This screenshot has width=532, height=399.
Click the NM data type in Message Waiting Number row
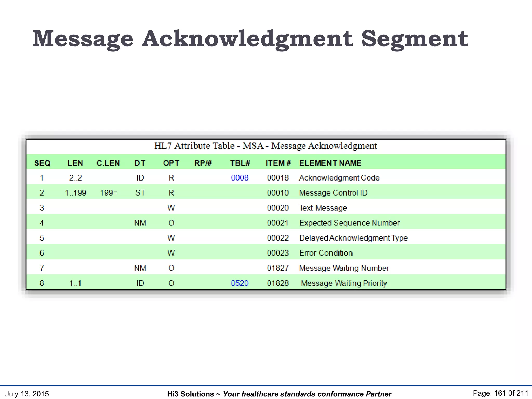pos(140,268)
